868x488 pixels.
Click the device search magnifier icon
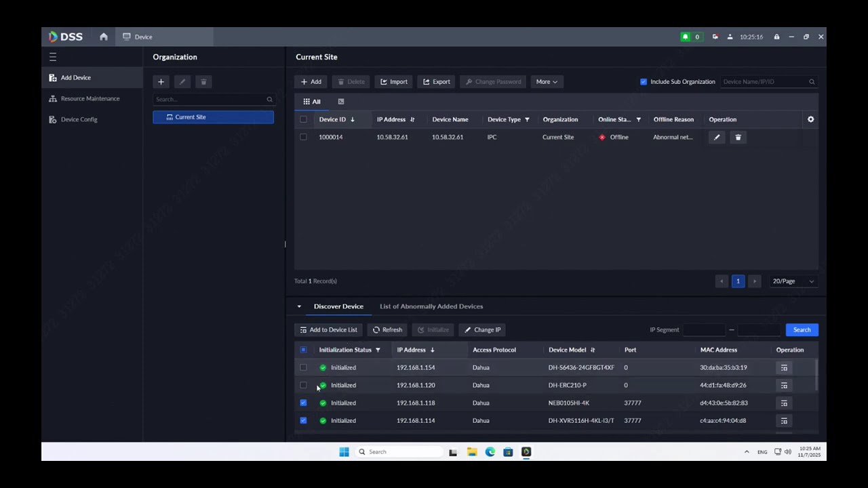pyautogui.click(x=812, y=81)
